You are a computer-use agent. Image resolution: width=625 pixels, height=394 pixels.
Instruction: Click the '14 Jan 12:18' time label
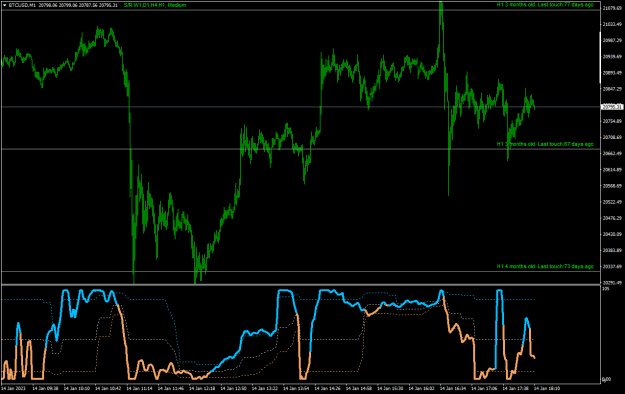202,388
